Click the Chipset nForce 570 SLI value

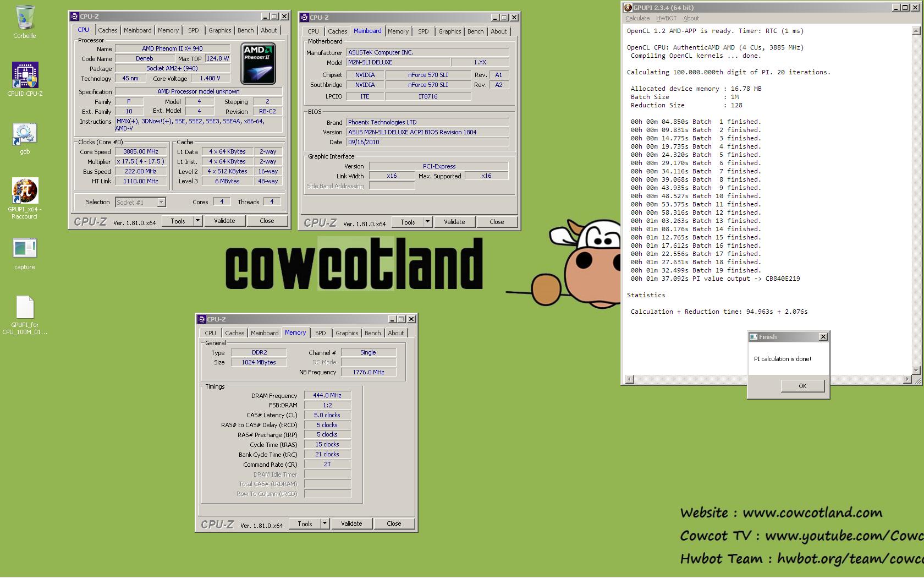[x=428, y=75]
